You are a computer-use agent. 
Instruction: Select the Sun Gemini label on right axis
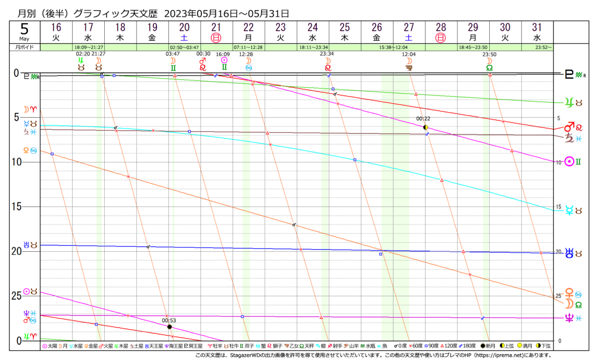[x=573, y=161]
